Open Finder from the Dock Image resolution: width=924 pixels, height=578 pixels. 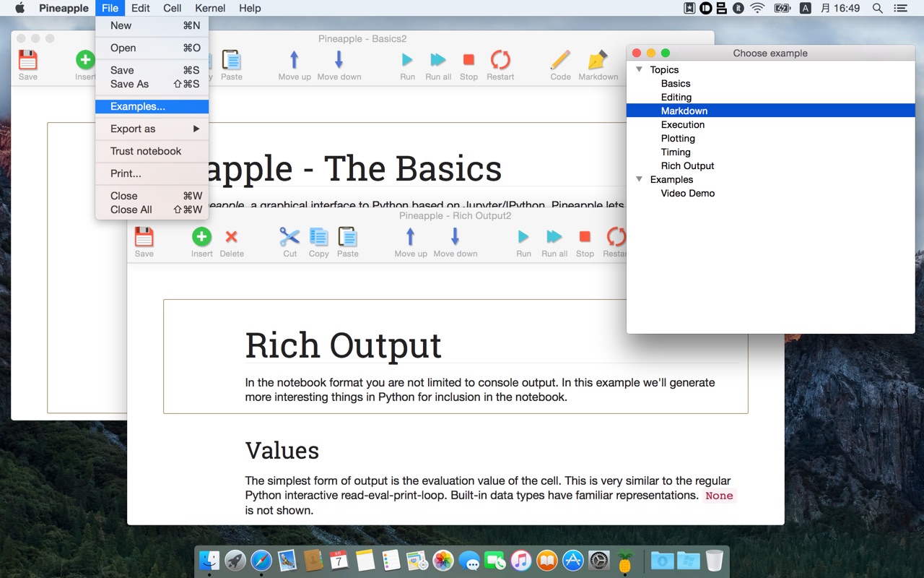(x=209, y=561)
